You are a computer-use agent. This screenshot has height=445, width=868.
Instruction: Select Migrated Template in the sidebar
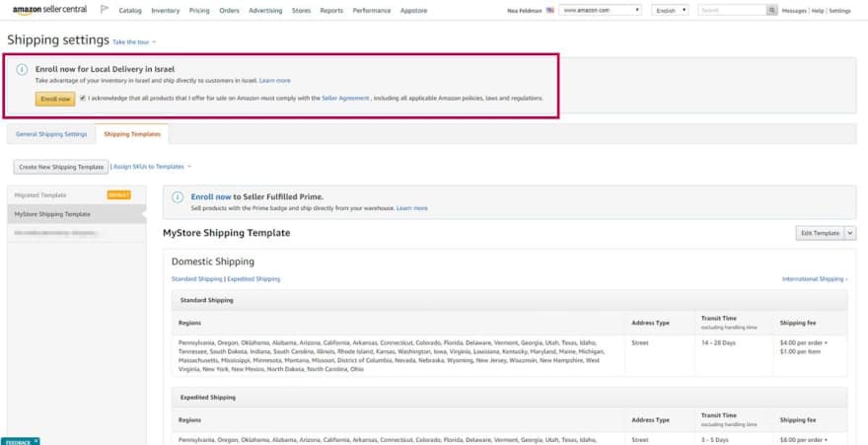coord(41,195)
